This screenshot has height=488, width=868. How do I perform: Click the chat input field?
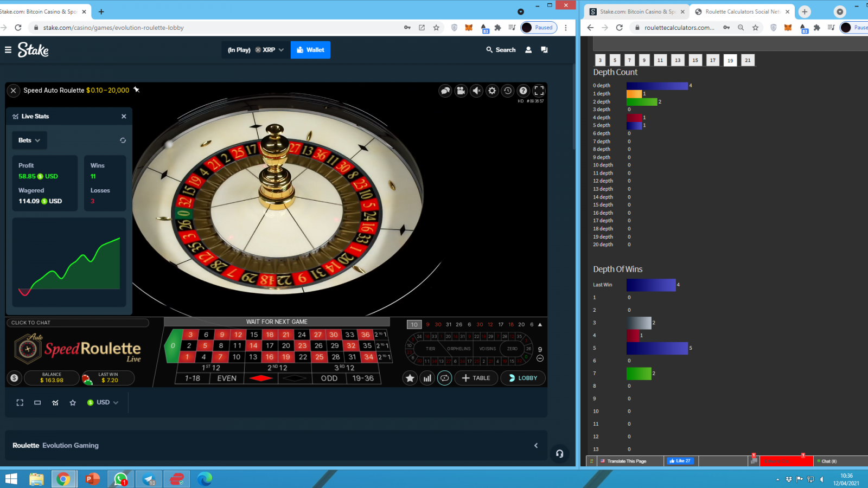(x=78, y=323)
